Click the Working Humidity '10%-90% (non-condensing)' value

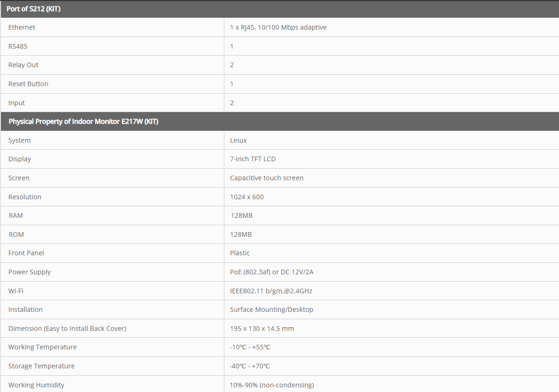(x=272, y=385)
